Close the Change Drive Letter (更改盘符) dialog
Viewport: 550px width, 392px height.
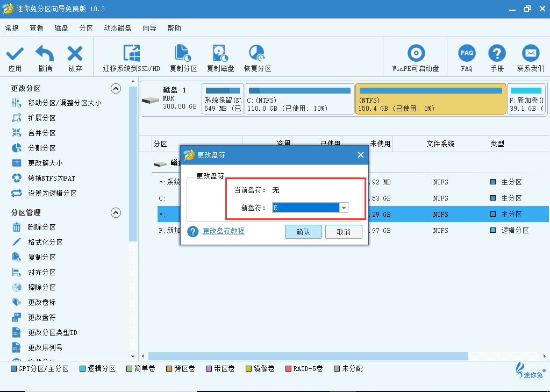(x=361, y=155)
